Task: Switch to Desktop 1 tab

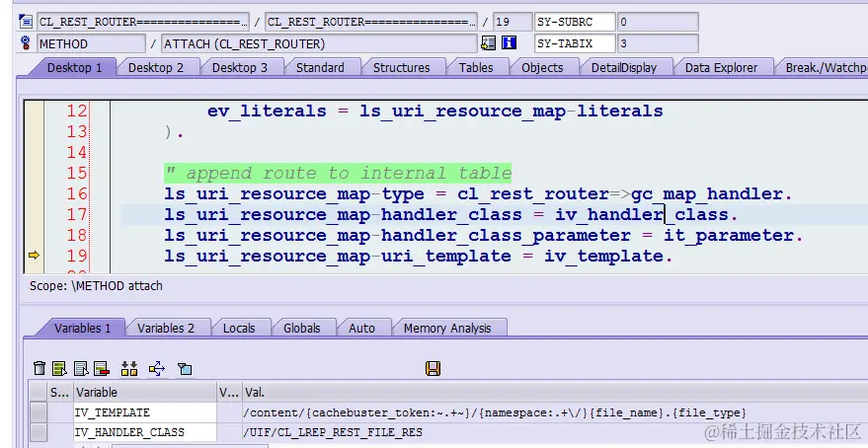Action: pyautogui.click(x=75, y=67)
